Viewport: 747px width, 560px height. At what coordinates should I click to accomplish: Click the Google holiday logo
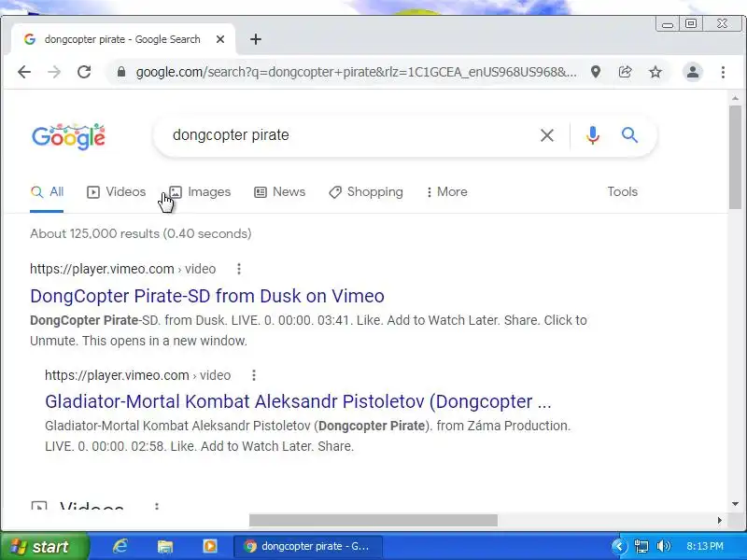tap(68, 136)
